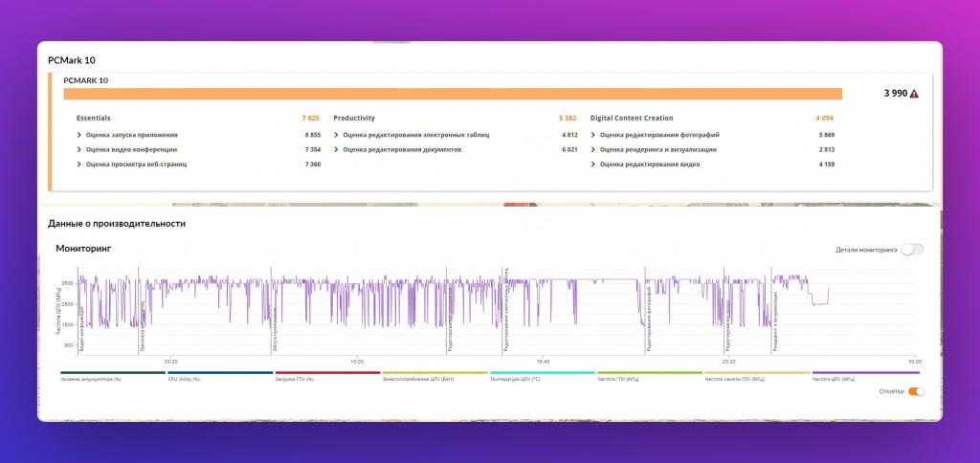This screenshot has width=980, height=463.
Task: Click the Частота ЦП (МГц) vertical axis label
Action: [58, 311]
